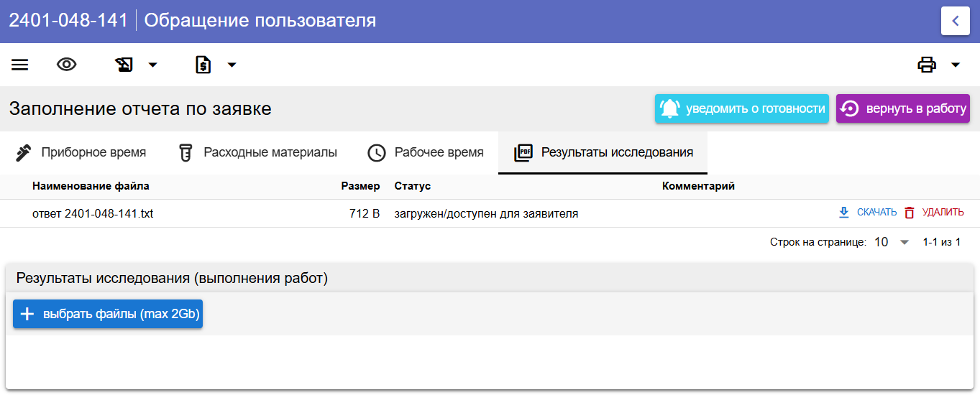The height and width of the screenshot is (395, 980).
Task: Open rows per page dropdown showing 10
Action: click(x=892, y=242)
